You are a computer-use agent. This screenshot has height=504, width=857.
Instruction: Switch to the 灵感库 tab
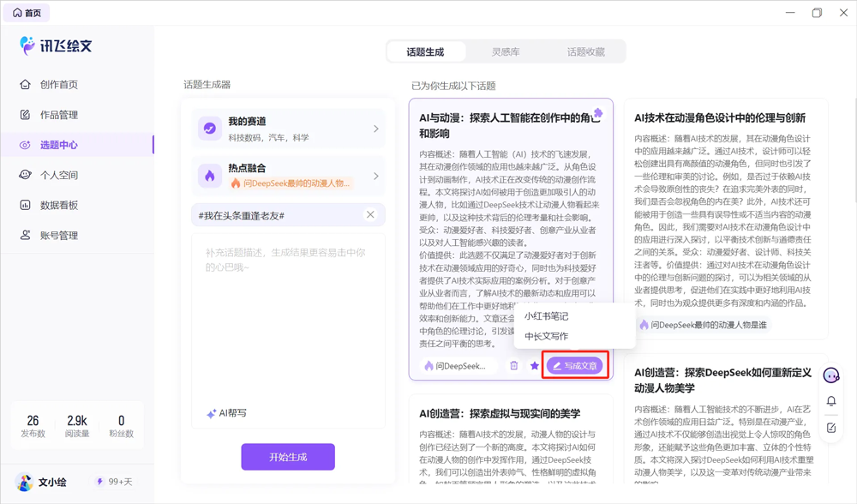tap(506, 52)
